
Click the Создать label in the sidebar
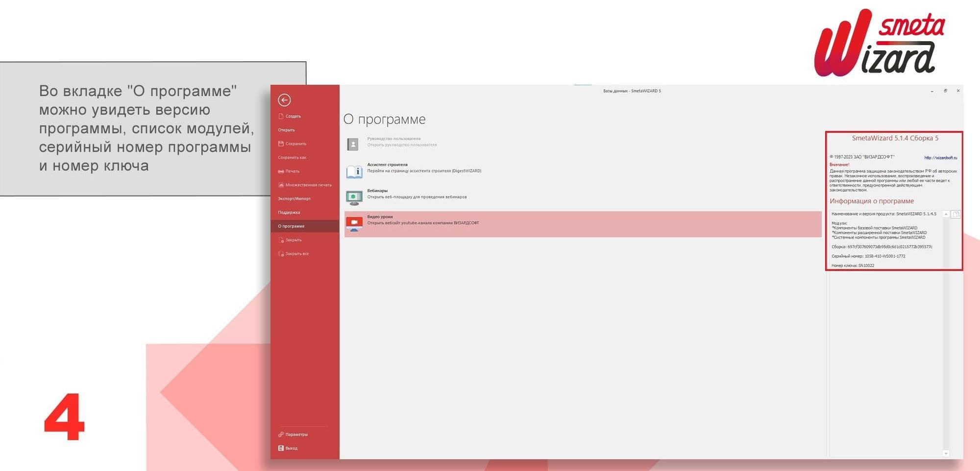293,116
